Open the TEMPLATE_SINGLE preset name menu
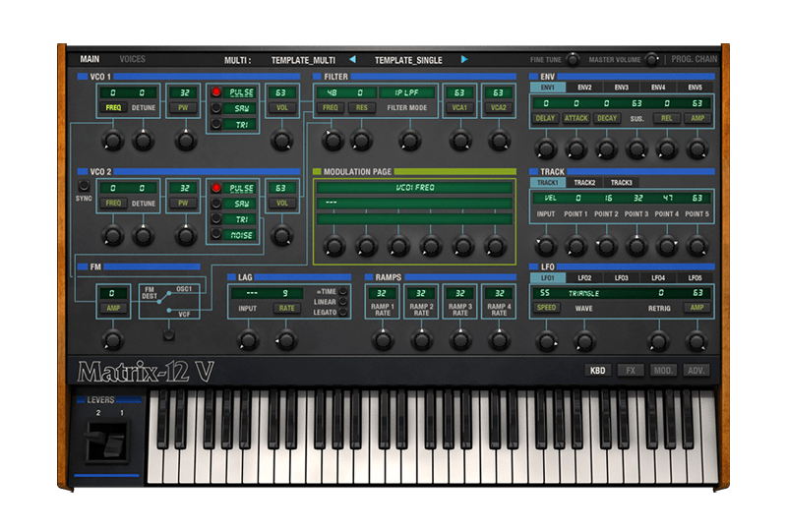The width and height of the screenshot is (787, 532). pos(408,60)
